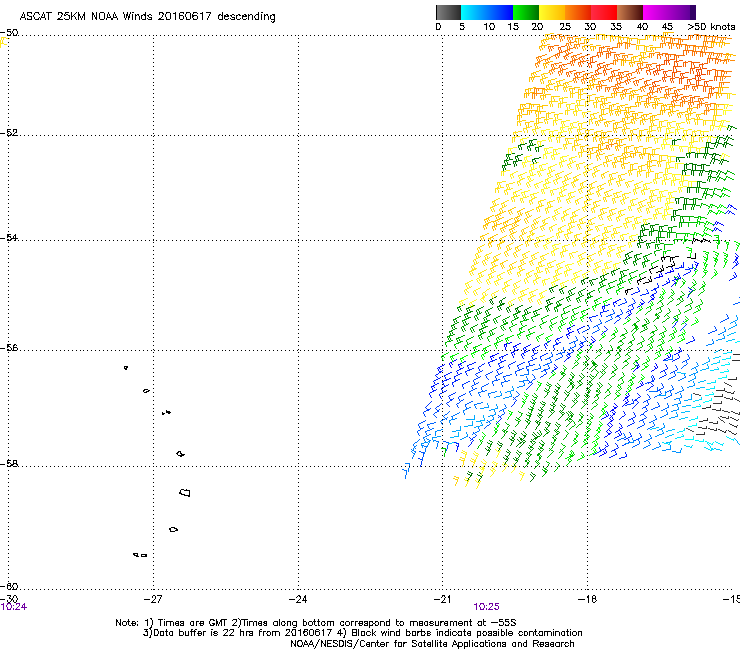Viewport: 740px width, 650px height.
Task: Click the note line about GMT times
Action: pos(316,623)
